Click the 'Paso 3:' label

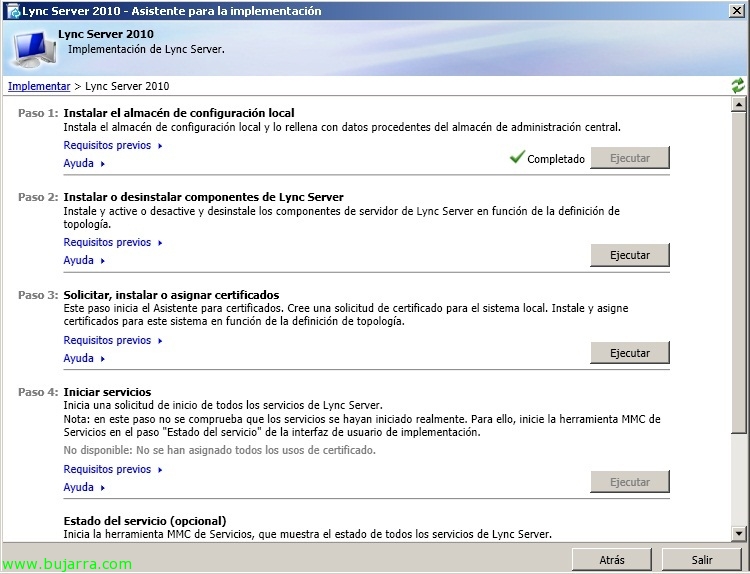point(38,295)
